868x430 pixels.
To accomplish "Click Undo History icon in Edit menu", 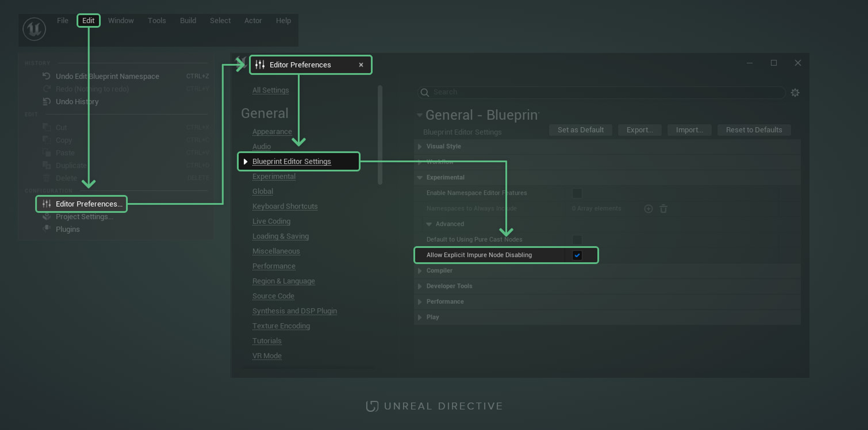I will pyautogui.click(x=47, y=101).
